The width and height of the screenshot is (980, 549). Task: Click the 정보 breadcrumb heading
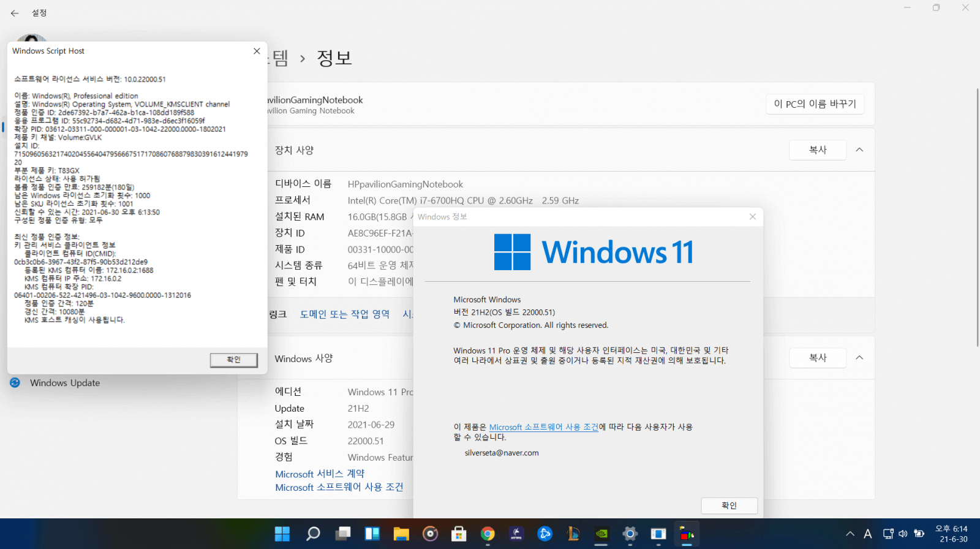tap(334, 58)
